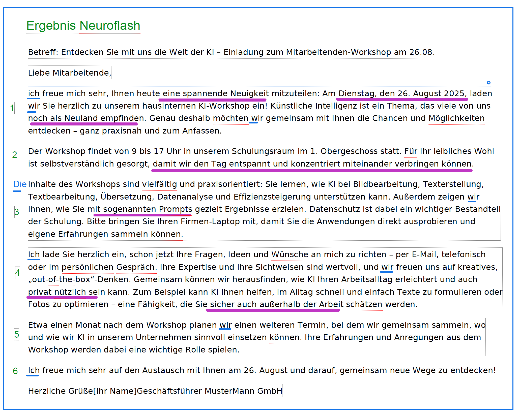Click the word "Geschäftsführer" in the signature
520x420 pixels.
(169, 391)
